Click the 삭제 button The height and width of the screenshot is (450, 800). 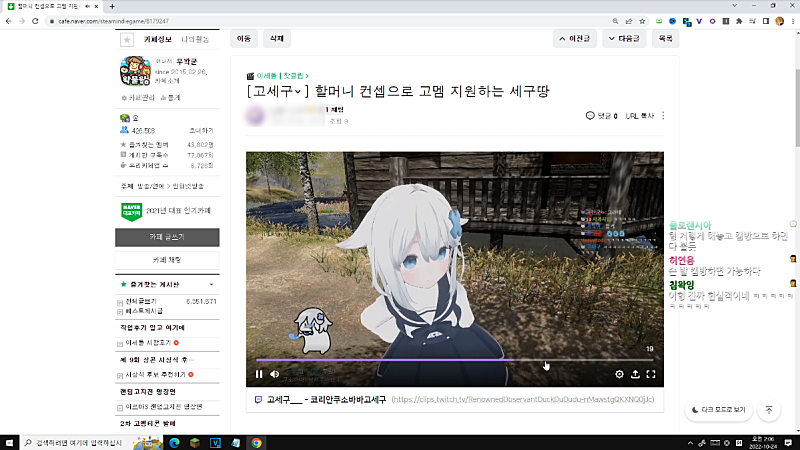277,38
